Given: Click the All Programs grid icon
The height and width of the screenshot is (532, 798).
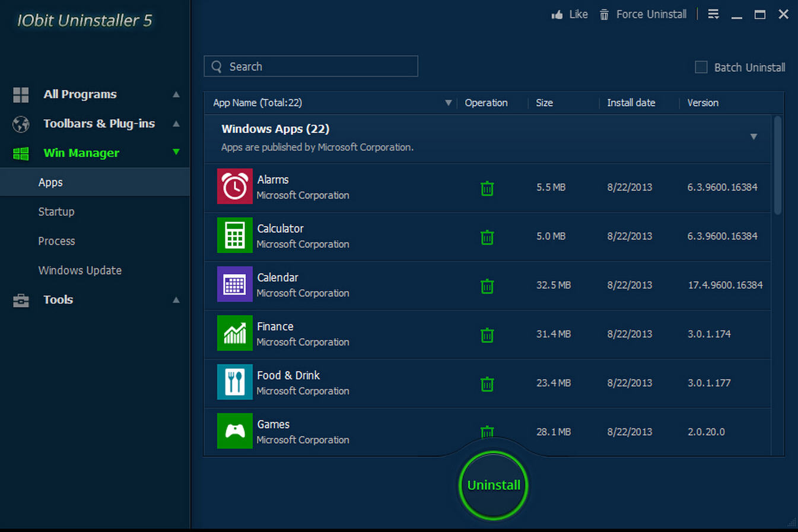Looking at the screenshot, I should [21, 95].
